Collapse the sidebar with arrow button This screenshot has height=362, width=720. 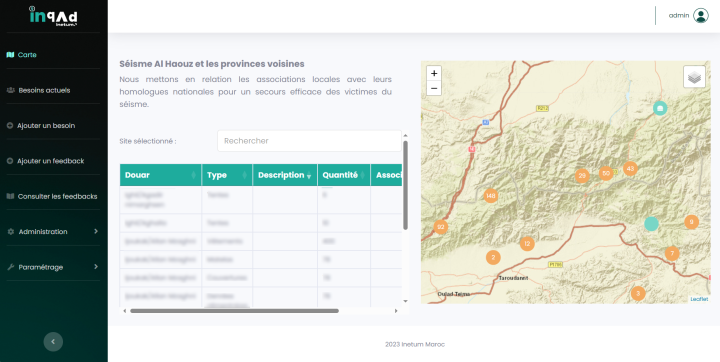[x=53, y=342]
